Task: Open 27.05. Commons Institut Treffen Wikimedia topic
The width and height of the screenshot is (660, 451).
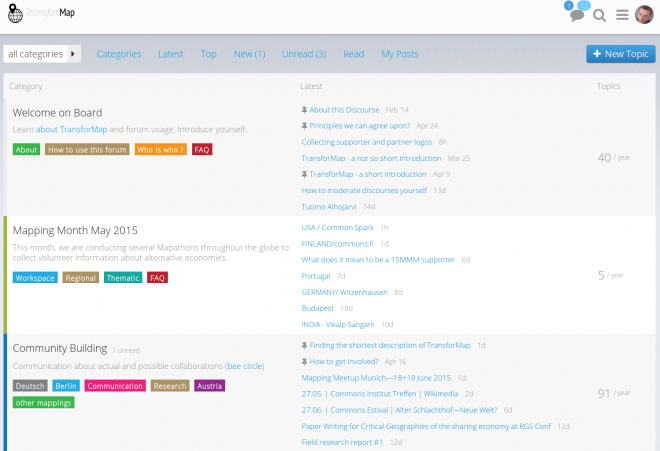Action: [380, 394]
